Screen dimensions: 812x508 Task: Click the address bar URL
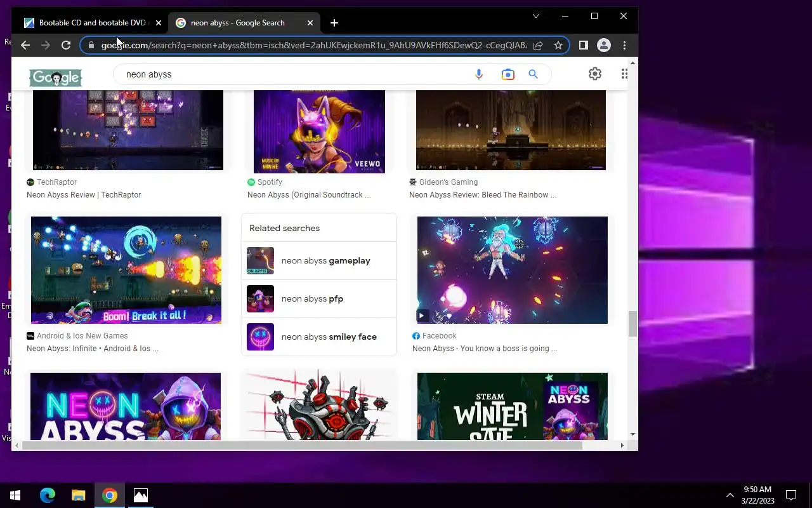[314, 45]
